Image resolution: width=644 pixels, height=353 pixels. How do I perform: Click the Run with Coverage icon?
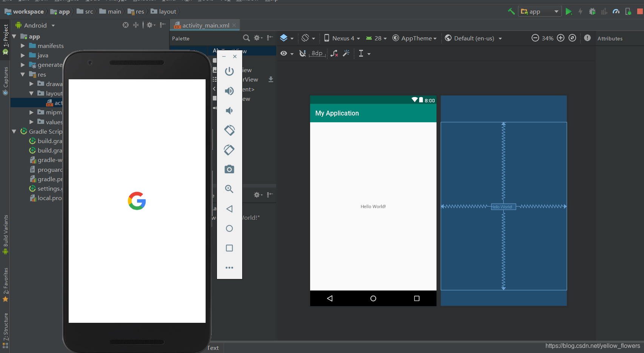[x=604, y=11]
